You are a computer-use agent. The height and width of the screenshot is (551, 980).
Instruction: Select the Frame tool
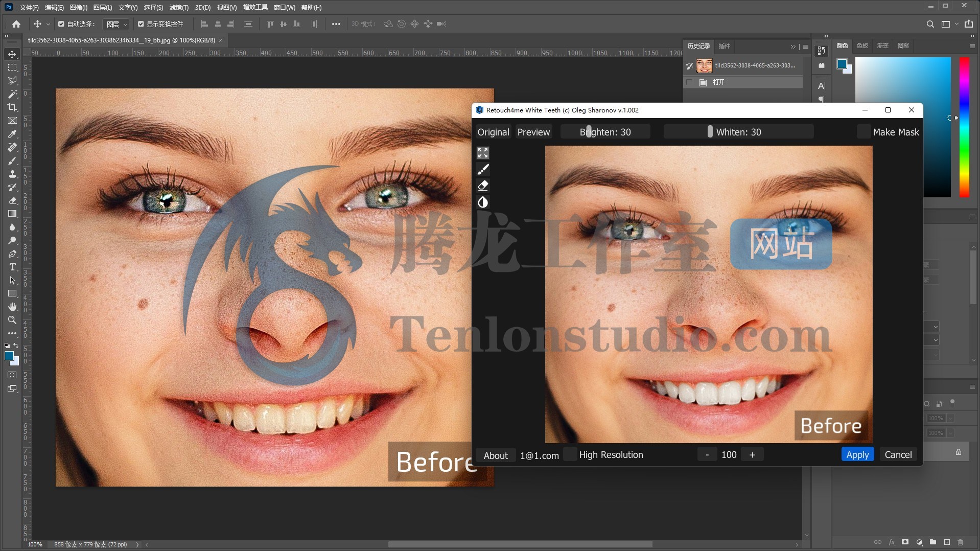(x=12, y=121)
